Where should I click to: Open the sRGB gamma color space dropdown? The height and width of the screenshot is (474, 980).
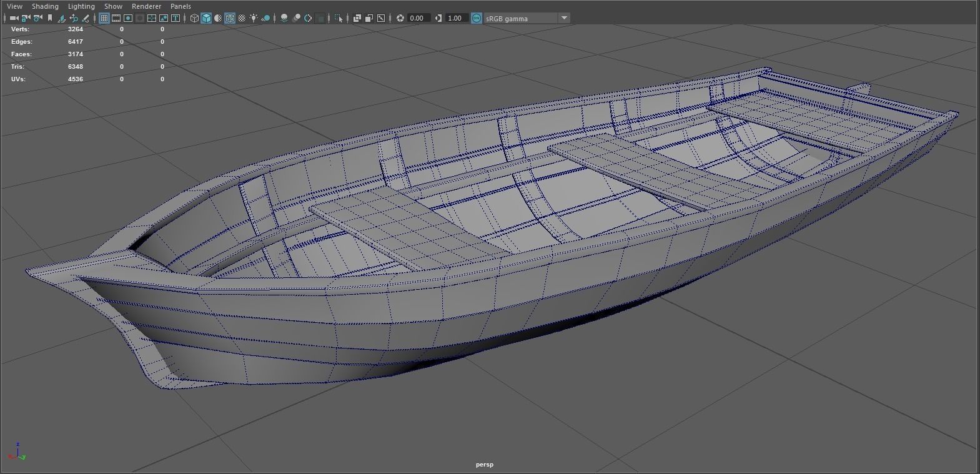pos(527,18)
